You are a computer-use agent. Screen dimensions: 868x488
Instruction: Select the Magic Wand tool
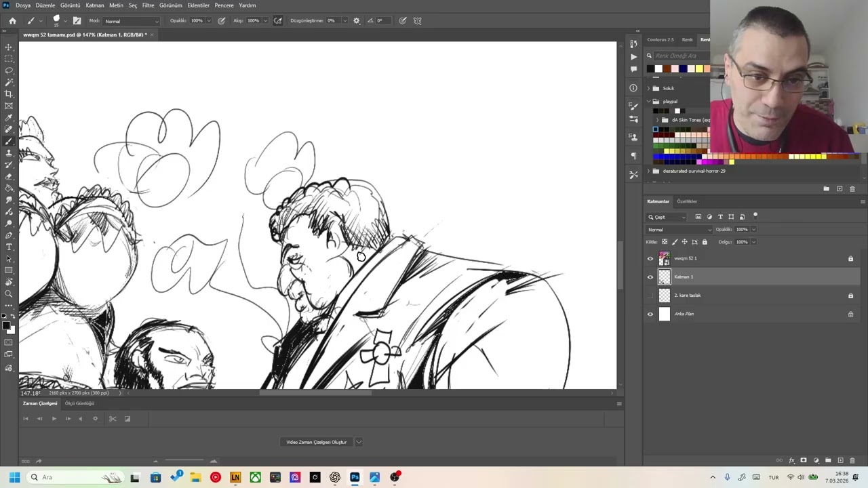[x=9, y=82]
